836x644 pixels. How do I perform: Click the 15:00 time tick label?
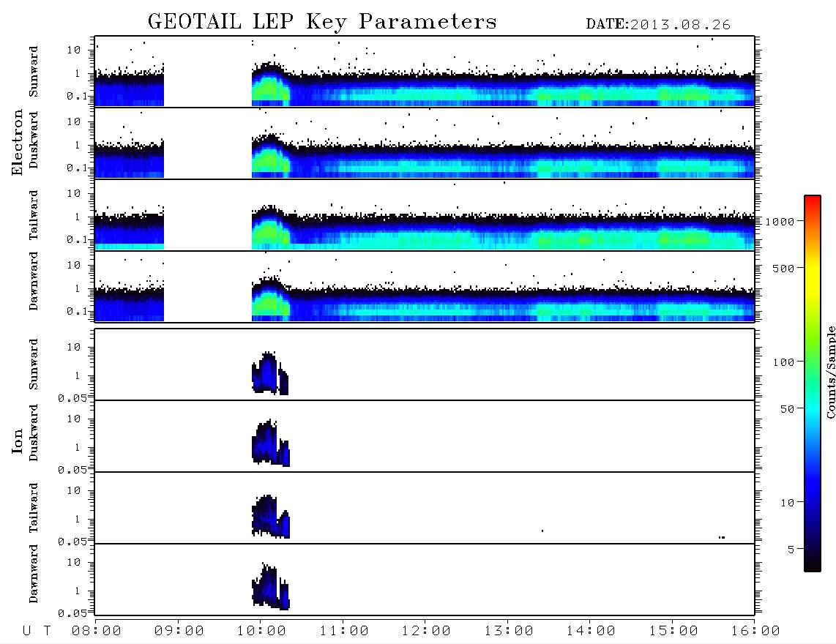673,632
